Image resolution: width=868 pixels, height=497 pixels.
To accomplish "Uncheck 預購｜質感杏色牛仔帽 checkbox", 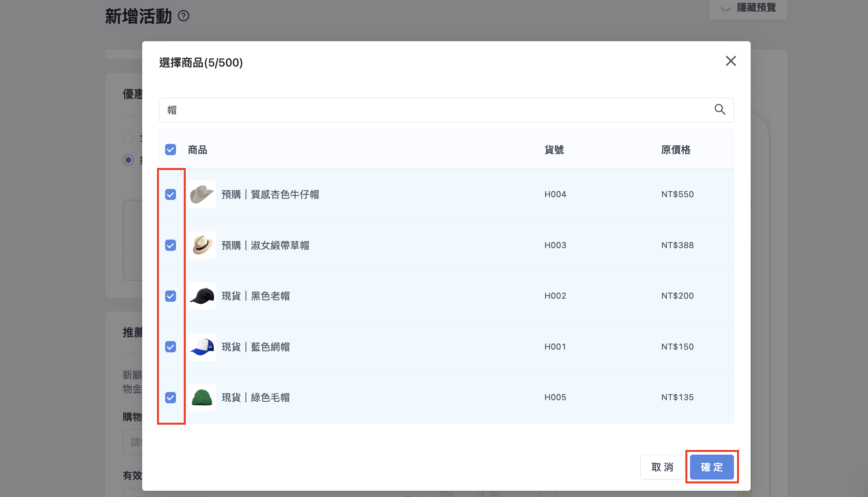I will (171, 194).
